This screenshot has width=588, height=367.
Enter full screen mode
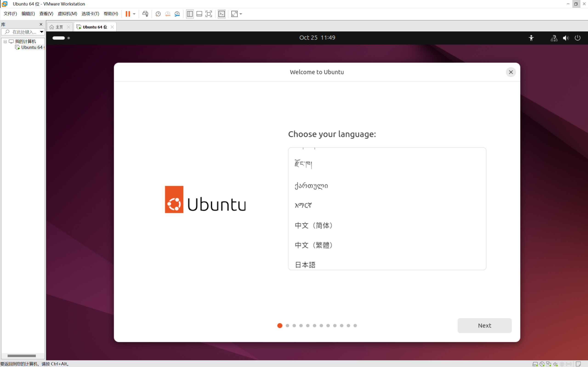coord(209,14)
